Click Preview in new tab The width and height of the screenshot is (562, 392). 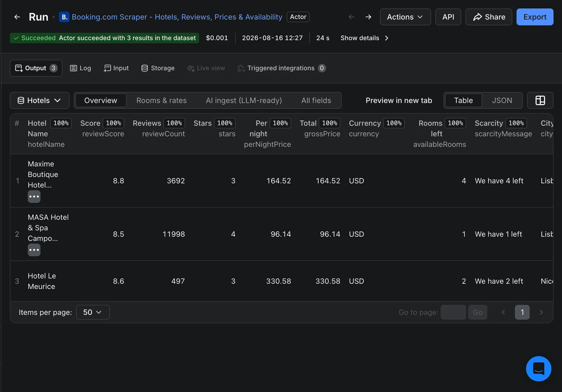tap(399, 100)
